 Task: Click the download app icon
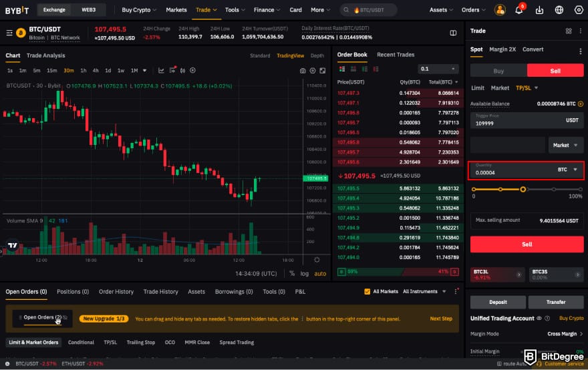click(x=539, y=10)
